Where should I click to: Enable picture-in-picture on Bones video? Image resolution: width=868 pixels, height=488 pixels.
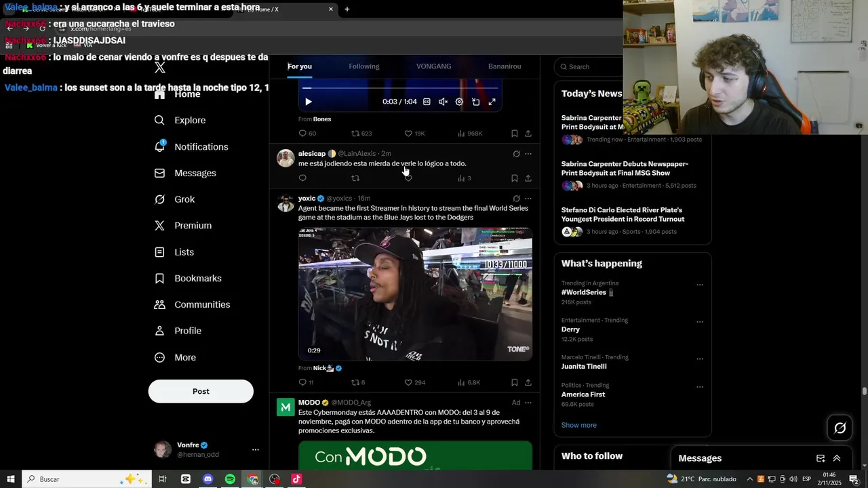click(475, 102)
